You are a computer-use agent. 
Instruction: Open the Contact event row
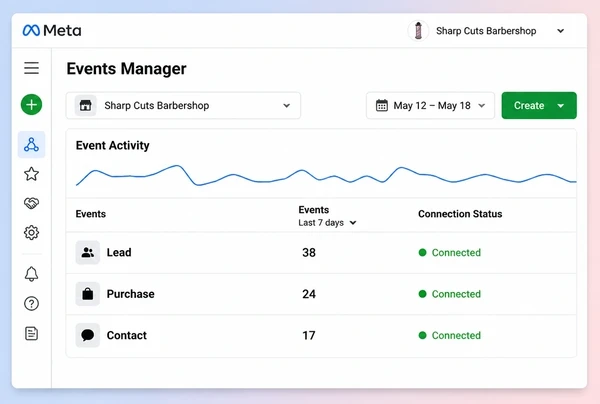(x=321, y=336)
